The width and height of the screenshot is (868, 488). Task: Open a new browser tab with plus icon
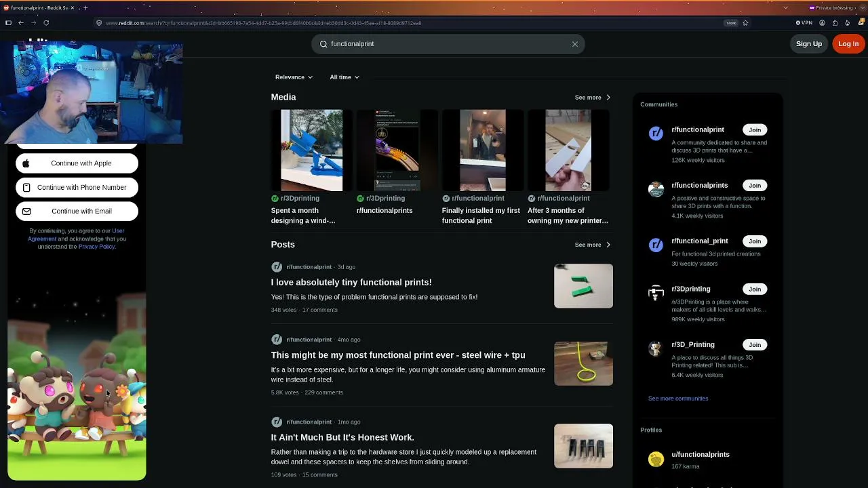coord(85,7)
